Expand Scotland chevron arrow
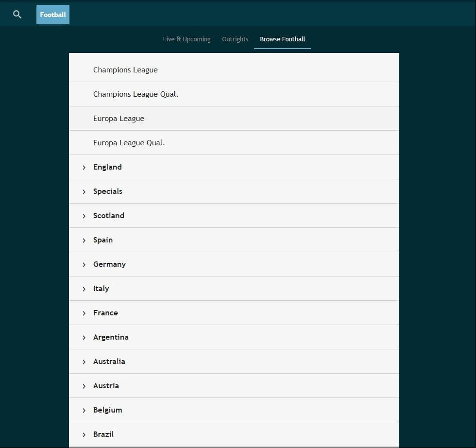Viewport: 476px width, 448px height. [x=84, y=216]
